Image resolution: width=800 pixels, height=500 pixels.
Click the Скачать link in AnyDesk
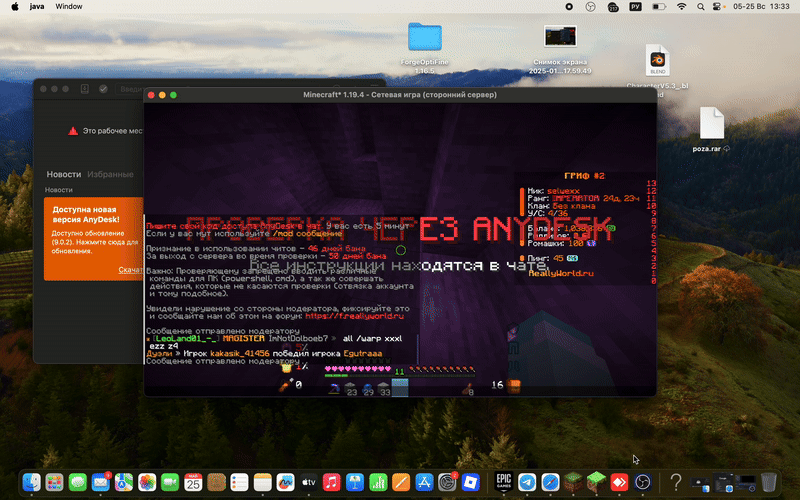click(x=131, y=269)
